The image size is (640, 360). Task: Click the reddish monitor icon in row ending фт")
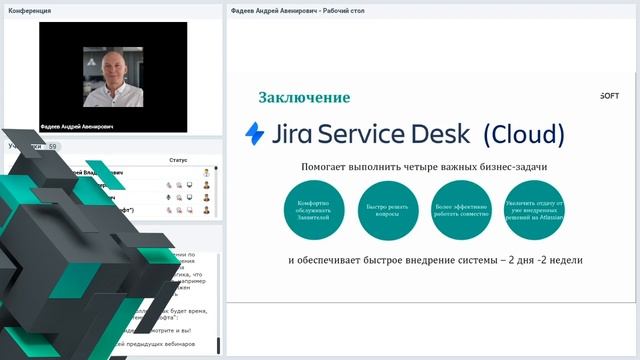click(x=189, y=210)
